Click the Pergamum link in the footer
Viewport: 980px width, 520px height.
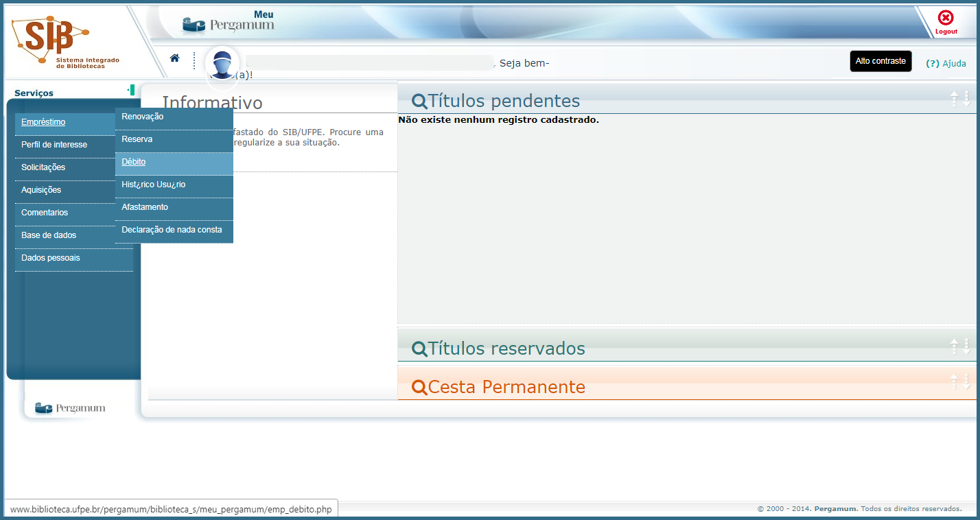tap(835, 509)
